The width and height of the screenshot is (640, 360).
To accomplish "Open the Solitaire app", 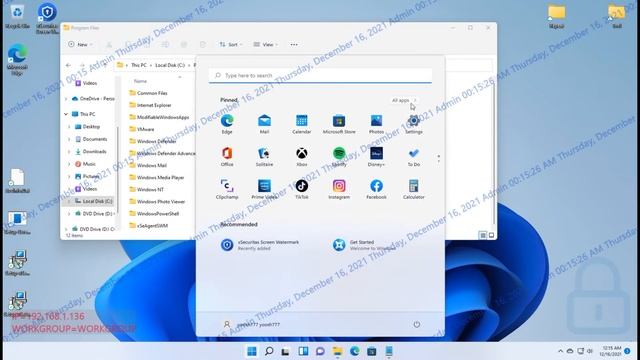I will (x=264, y=157).
